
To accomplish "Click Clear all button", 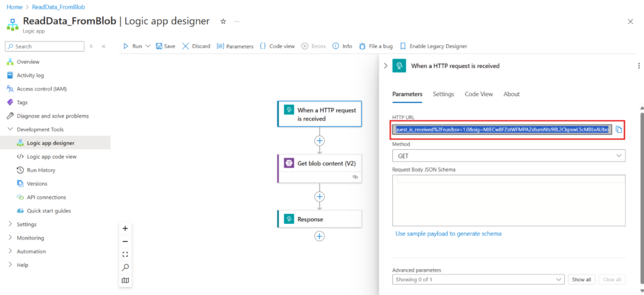I will [612, 279].
